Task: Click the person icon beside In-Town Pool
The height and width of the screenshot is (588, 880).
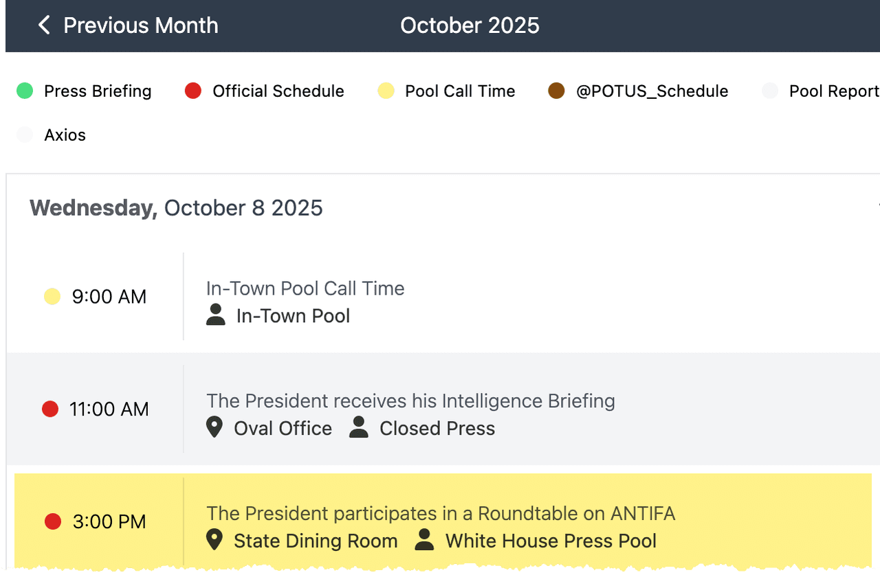Action: 216,315
